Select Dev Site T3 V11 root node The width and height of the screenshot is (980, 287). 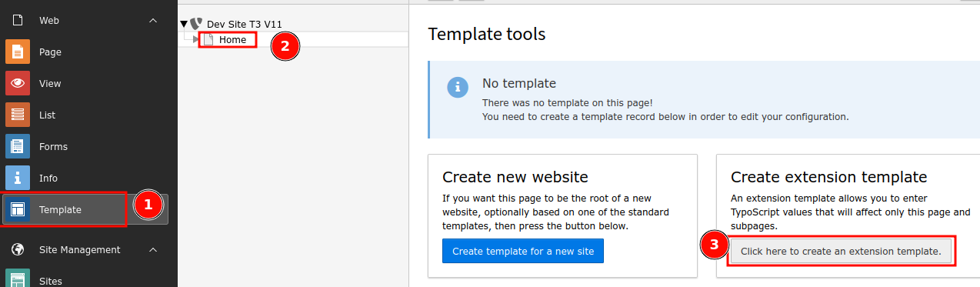coord(245,24)
